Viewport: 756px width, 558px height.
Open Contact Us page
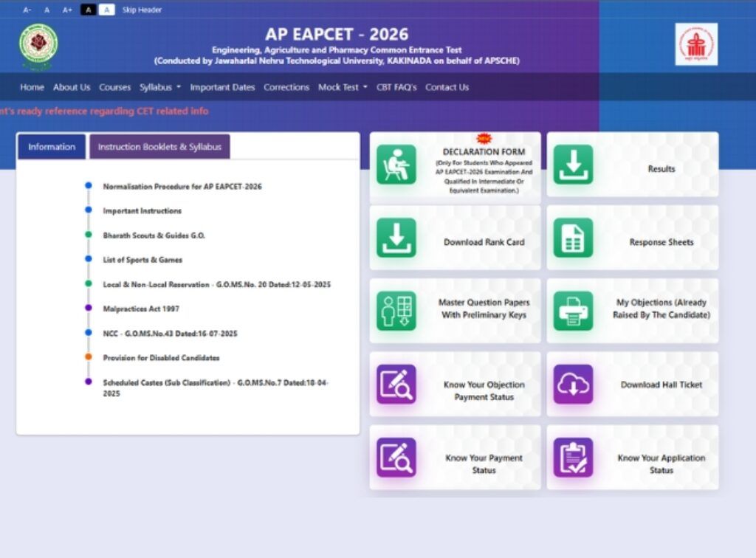click(x=447, y=87)
